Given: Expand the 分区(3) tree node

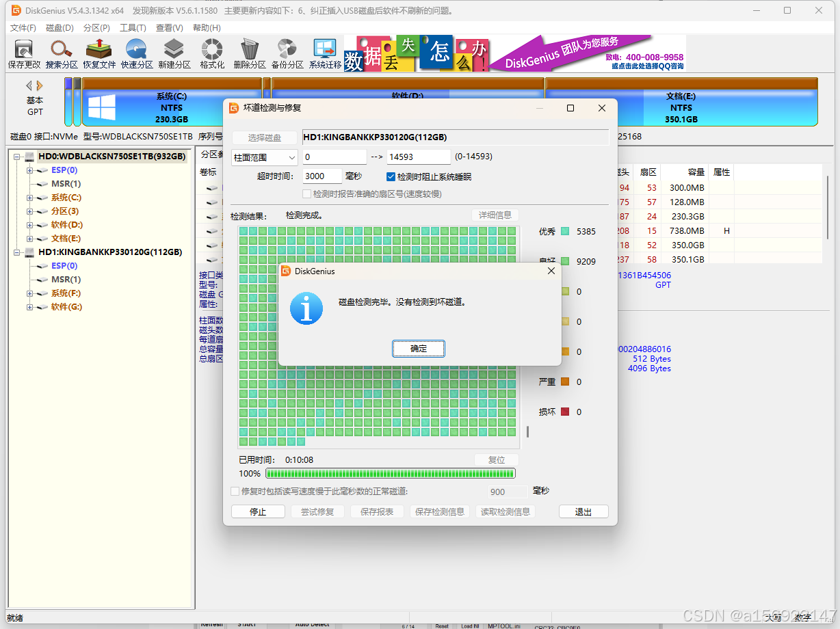Looking at the screenshot, I should 30,211.
